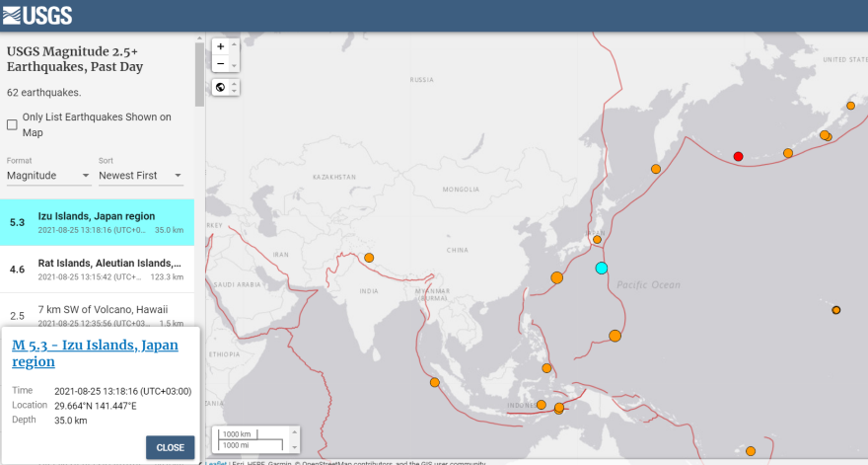Open the Sort dropdown showing Newest First

(140, 176)
